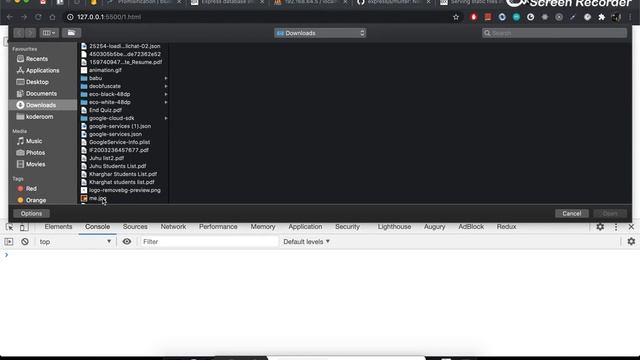Expand the deobfuscate folder arrow
The width and height of the screenshot is (640, 360).
166,86
